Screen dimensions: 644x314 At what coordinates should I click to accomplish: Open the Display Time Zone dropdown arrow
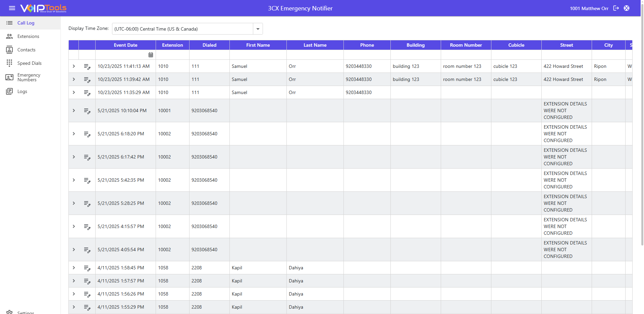[x=258, y=29]
